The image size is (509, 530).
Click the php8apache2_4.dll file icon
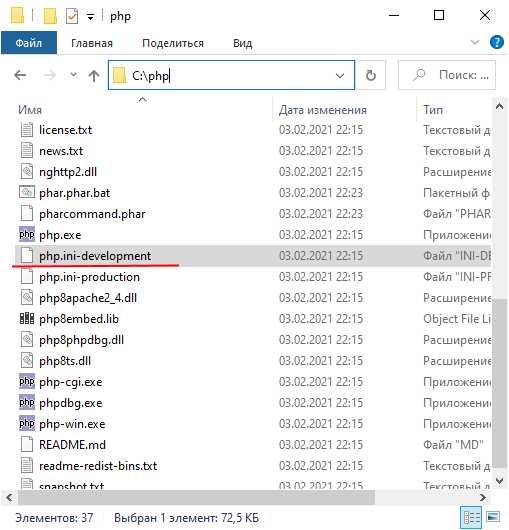pyautogui.click(x=27, y=298)
